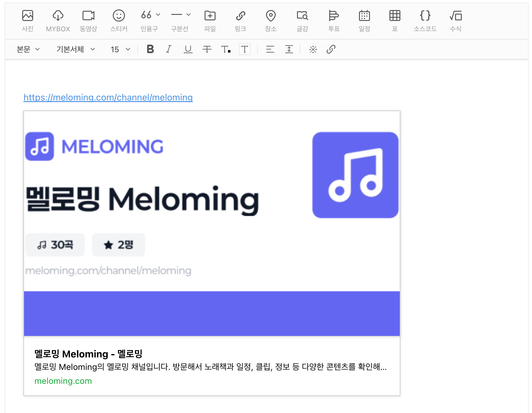Open the text background color picker
Screen dimensions: 532x413
click(x=245, y=49)
